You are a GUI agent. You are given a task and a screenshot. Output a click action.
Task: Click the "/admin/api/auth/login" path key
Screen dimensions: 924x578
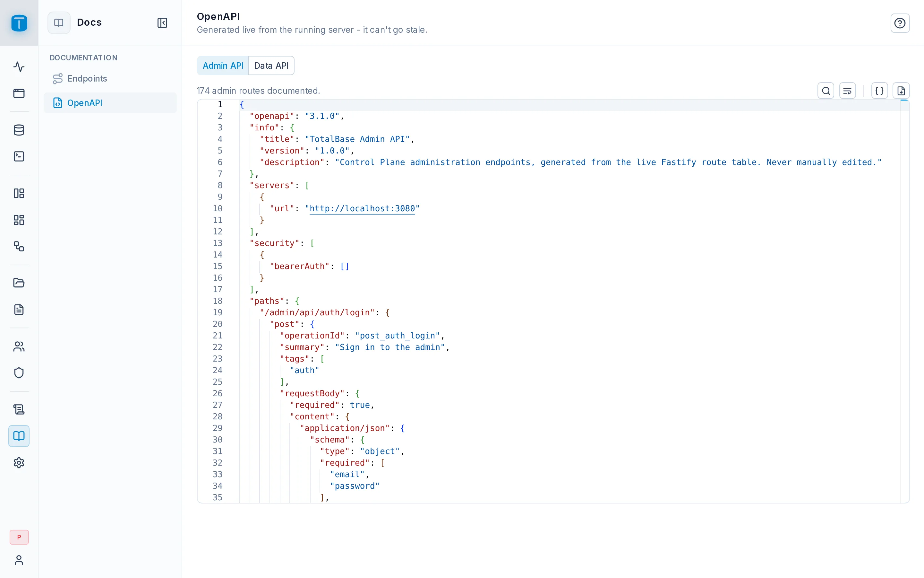pyautogui.click(x=317, y=313)
